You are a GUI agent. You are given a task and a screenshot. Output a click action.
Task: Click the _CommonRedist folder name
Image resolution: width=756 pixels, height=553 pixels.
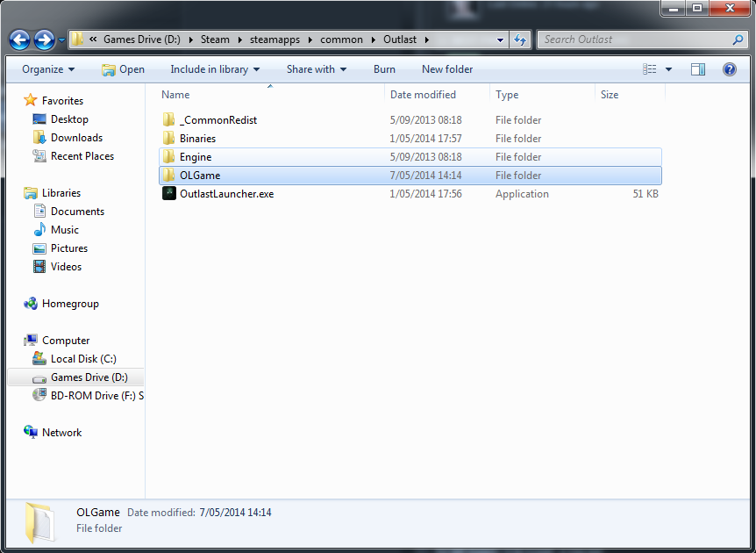point(218,120)
